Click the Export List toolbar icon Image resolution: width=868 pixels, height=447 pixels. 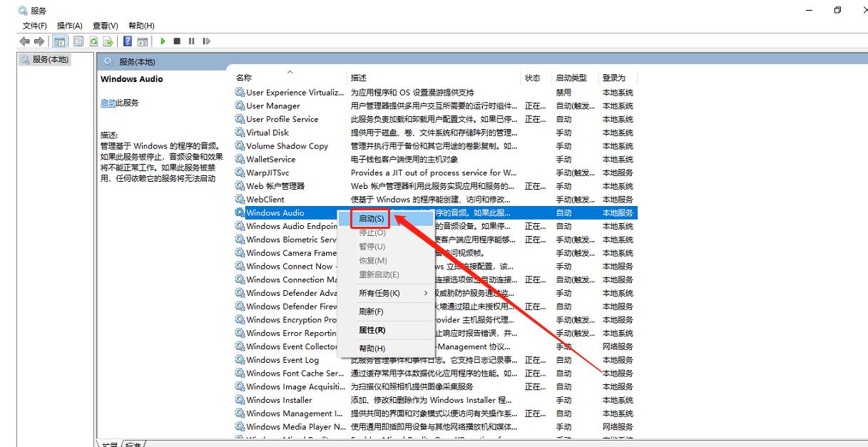pos(109,41)
